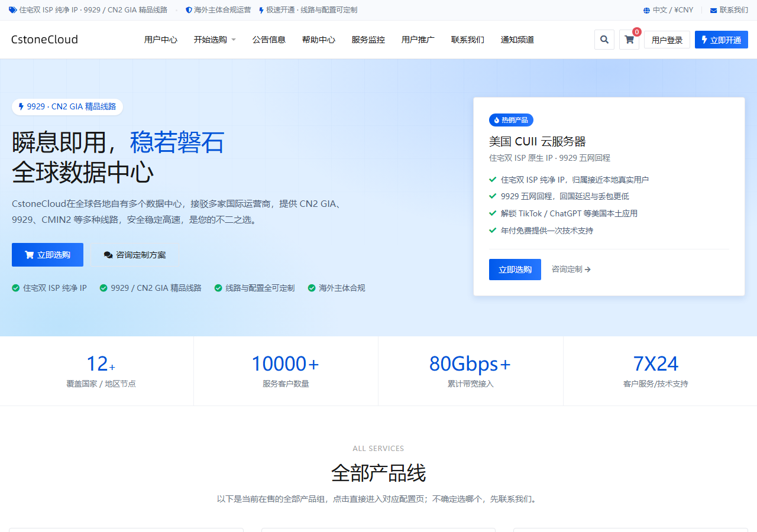Click the 联系我们 item in the main navigation
Image resolution: width=757 pixels, height=532 pixels.
468,40
